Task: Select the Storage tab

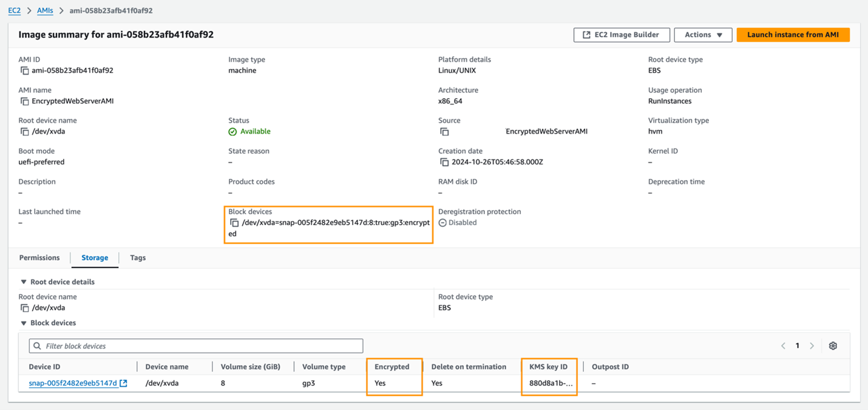Action: pos(95,258)
